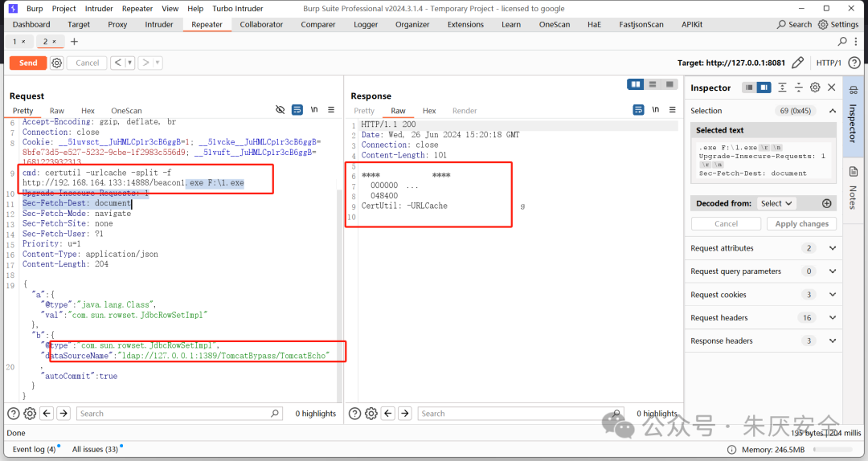Open the help icon beside HTTP/1

pyautogui.click(x=854, y=63)
